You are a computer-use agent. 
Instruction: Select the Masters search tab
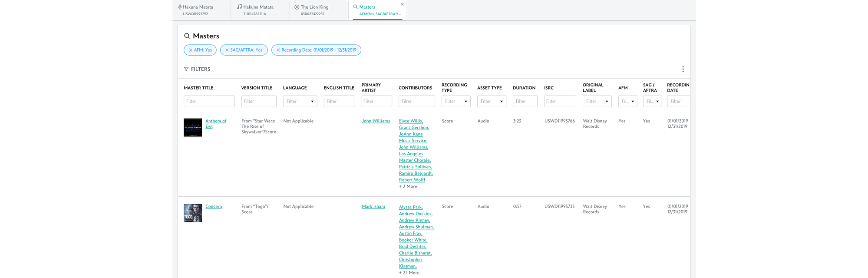pos(377,10)
